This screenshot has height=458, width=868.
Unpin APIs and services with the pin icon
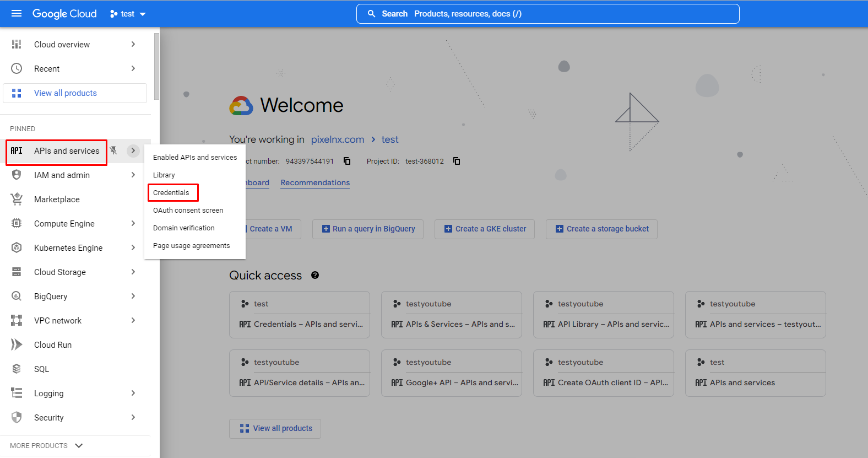pyautogui.click(x=113, y=150)
